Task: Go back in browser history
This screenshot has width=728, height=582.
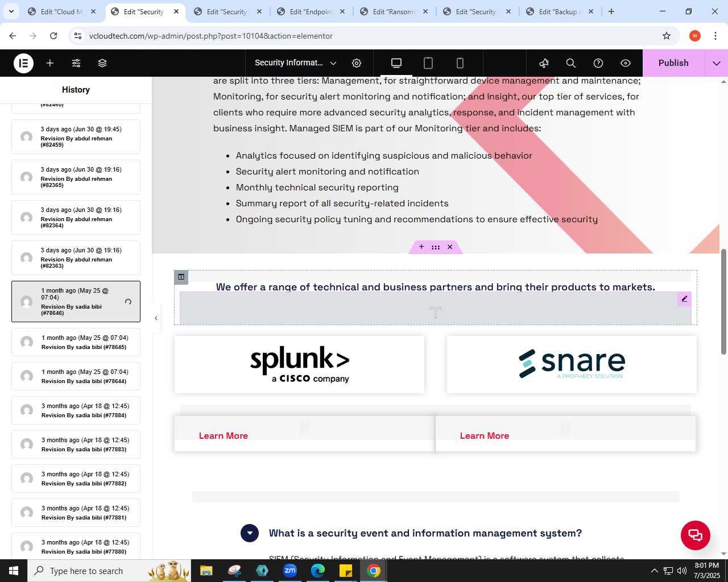Action: point(13,36)
